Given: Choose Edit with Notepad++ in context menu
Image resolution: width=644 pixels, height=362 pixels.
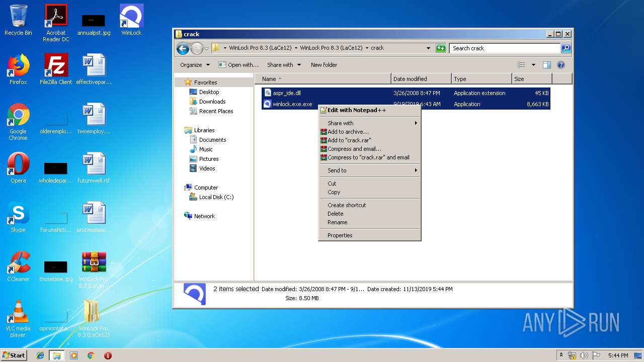Looking at the screenshot, I should [x=370, y=110].
